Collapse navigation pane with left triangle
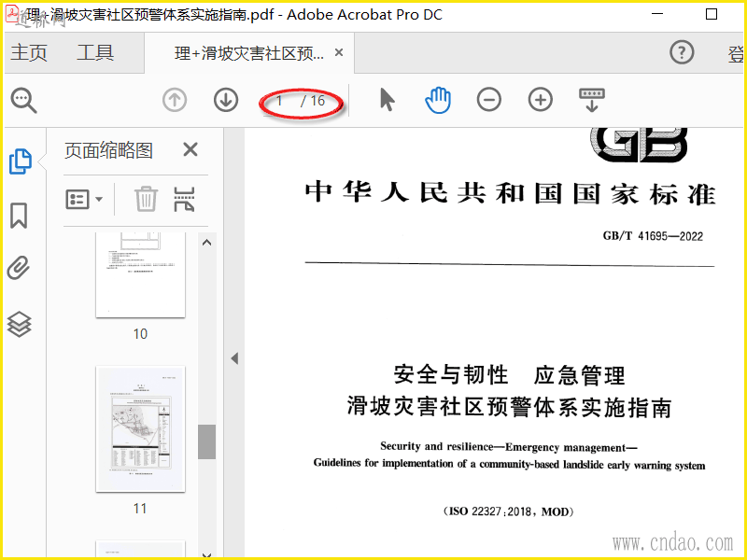Screen dimensions: 747x560 234,358
